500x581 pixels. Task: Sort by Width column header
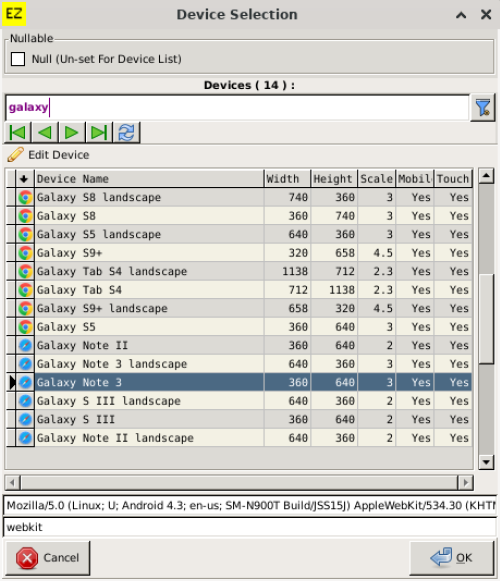(287, 179)
